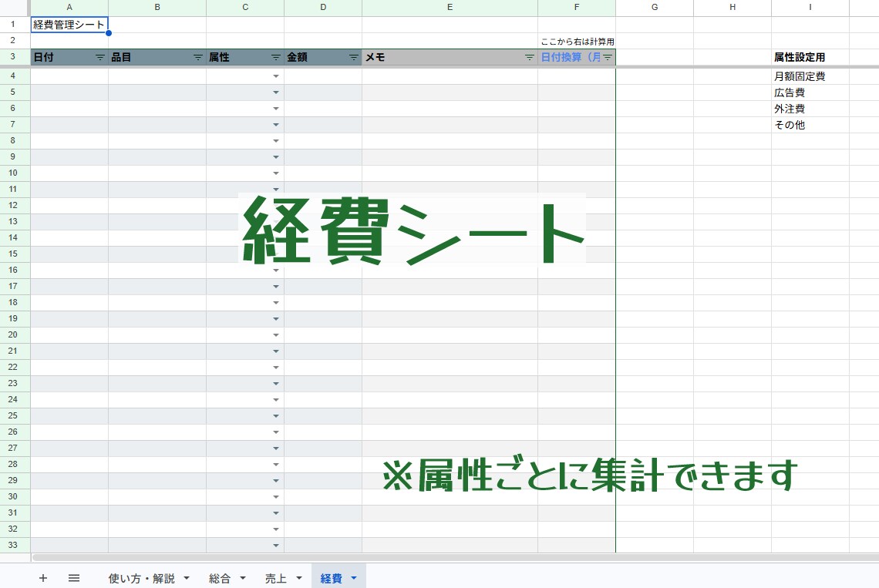Open 属性 dropdown arrow in row 4
879x588 pixels.
tap(276, 76)
